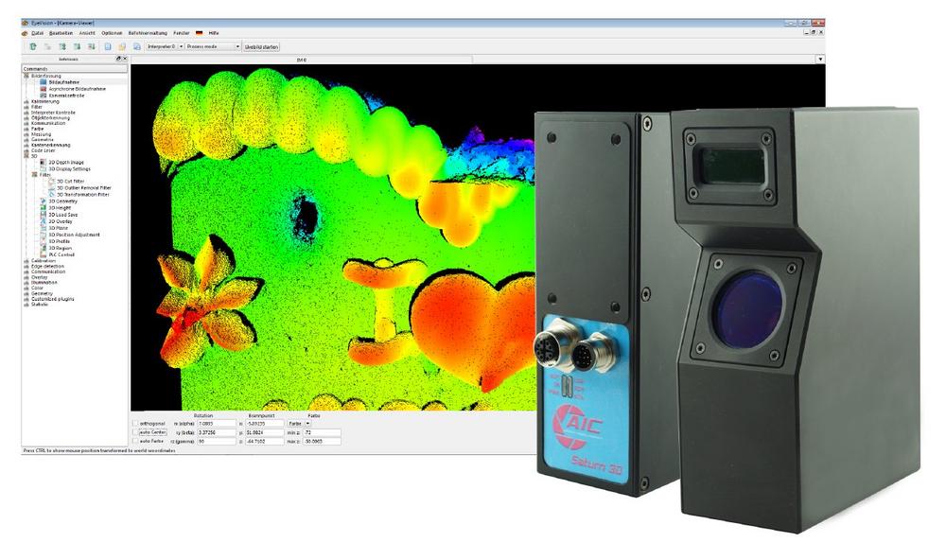Open the Interpreter 0 dropdown
The height and width of the screenshot is (560, 946).
pyautogui.click(x=160, y=45)
